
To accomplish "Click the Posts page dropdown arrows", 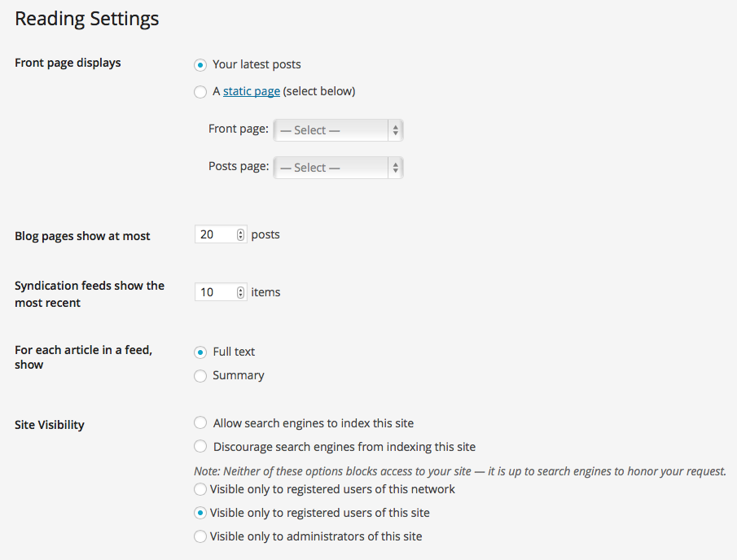I will pos(395,168).
